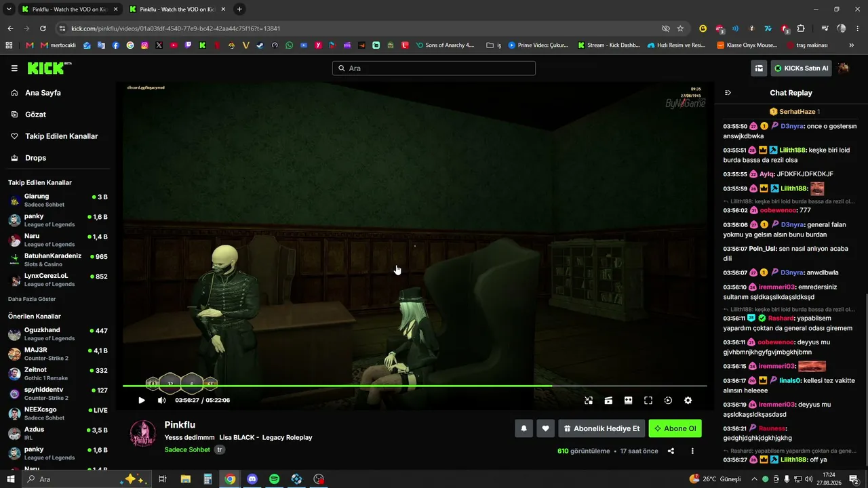Screen dimensions: 868x488
Task: Expand Daha Fazla Göster channel list
Action: [x=32, y=299]
